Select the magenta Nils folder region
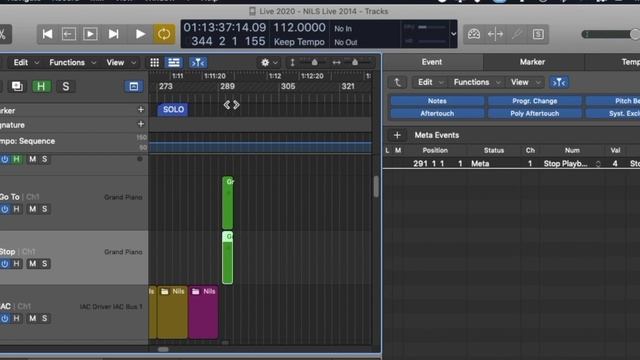 [x=203, y=312]
